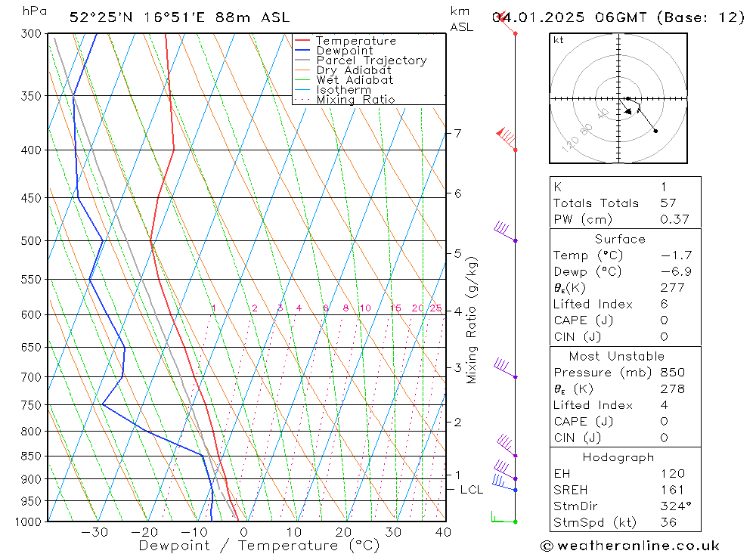Click the purple wind barb at 850 hPa
756x554 pixels.
pos(507,445)
